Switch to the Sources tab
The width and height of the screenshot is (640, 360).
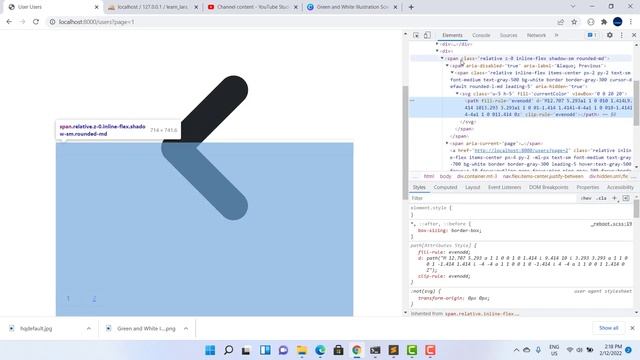point(509,36)
